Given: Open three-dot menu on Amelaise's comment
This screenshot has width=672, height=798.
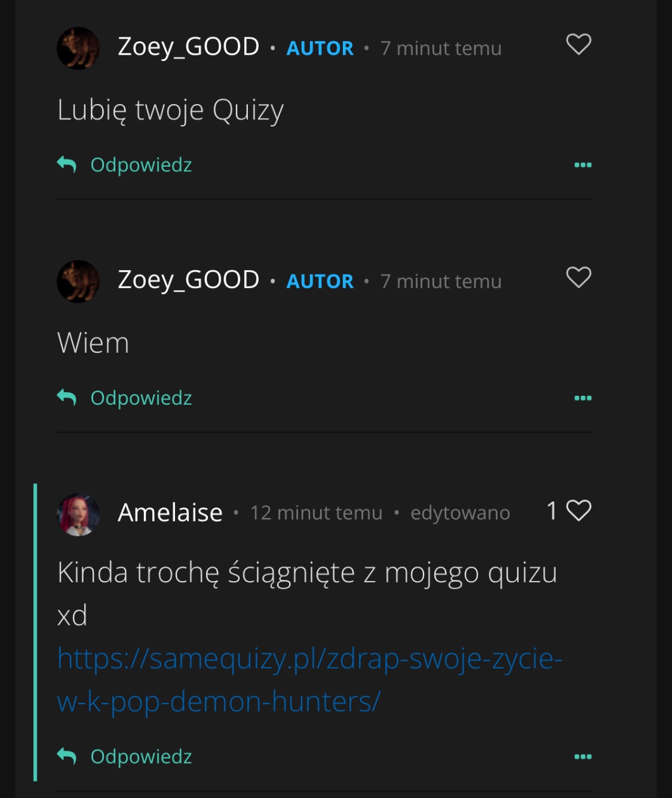Looking at the screenshot, I should coord(583,757).
